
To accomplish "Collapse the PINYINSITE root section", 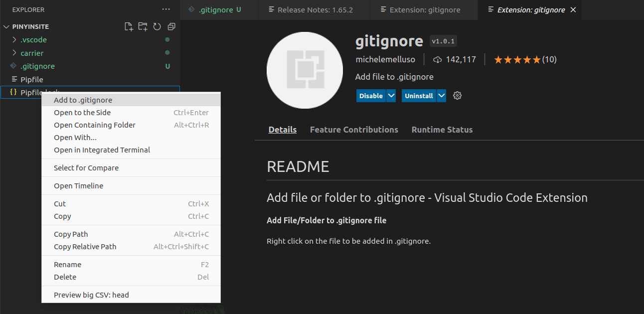I will coord(6,27).
